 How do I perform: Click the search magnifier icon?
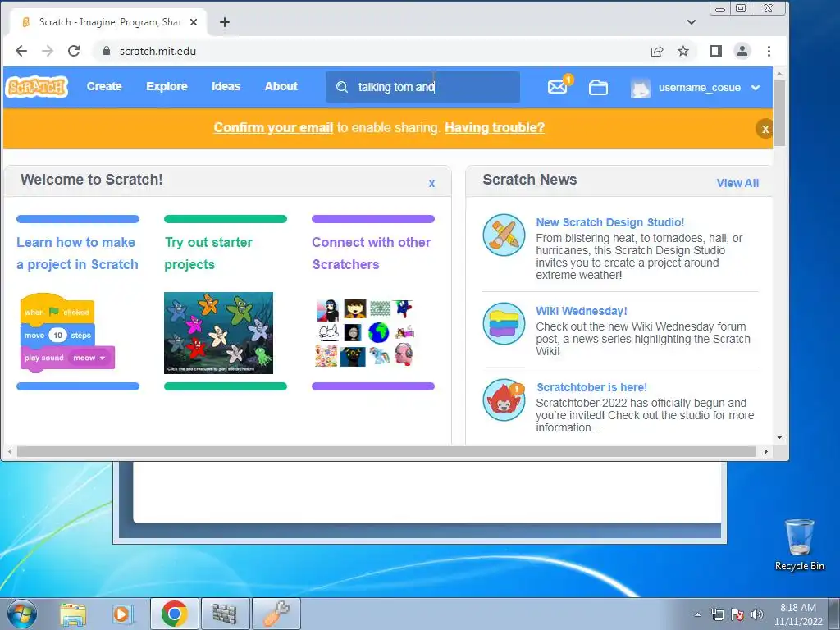[x=342, y=87]
